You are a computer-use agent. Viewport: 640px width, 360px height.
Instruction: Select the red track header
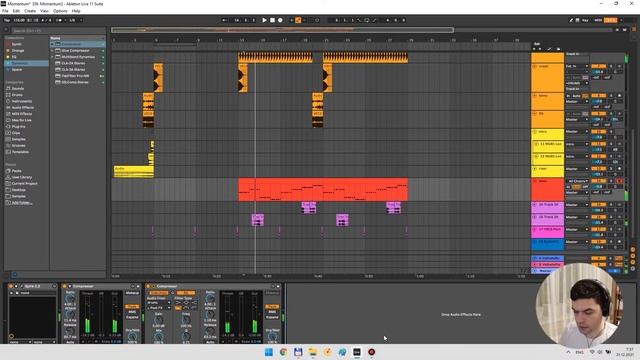(x=547, y=189)
